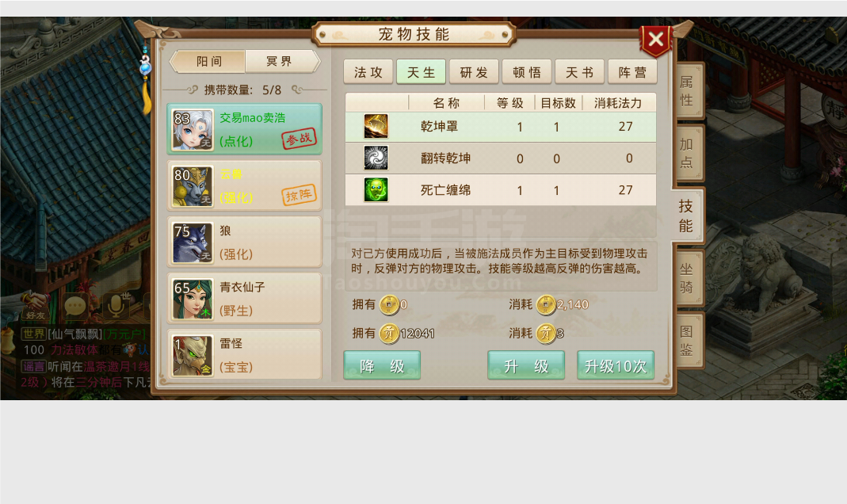Tap the microphone voice icon
Image resolution: width=847 pixels, height=504 pixels.
point(116,306)
